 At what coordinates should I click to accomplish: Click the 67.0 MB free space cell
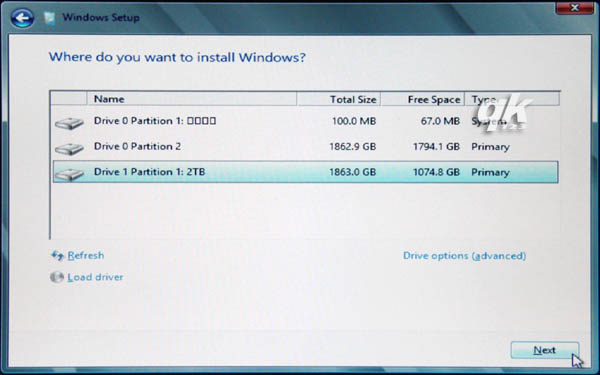440,121
